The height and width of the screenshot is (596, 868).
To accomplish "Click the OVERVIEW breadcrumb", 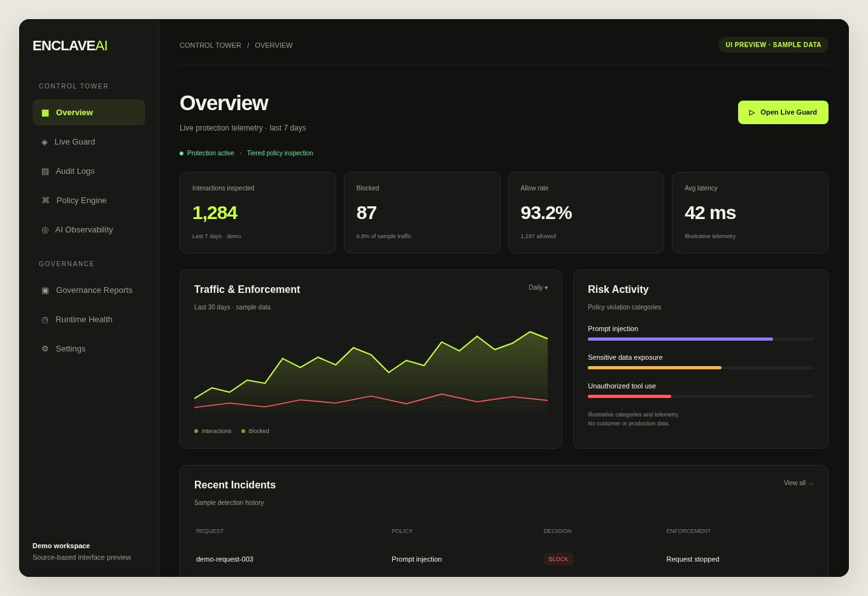I will 274,46.
